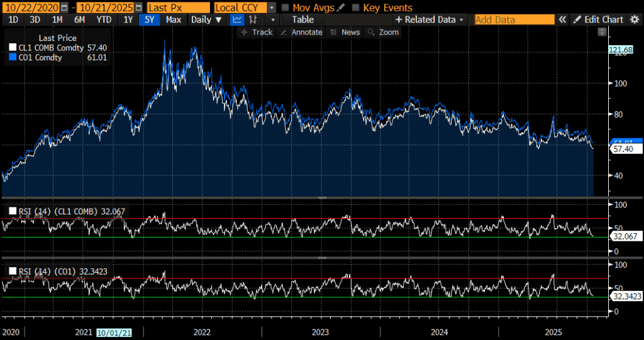The image size is (644, 340).
Task: Open chart settings gear icon
Action: (x=635, y=19)
